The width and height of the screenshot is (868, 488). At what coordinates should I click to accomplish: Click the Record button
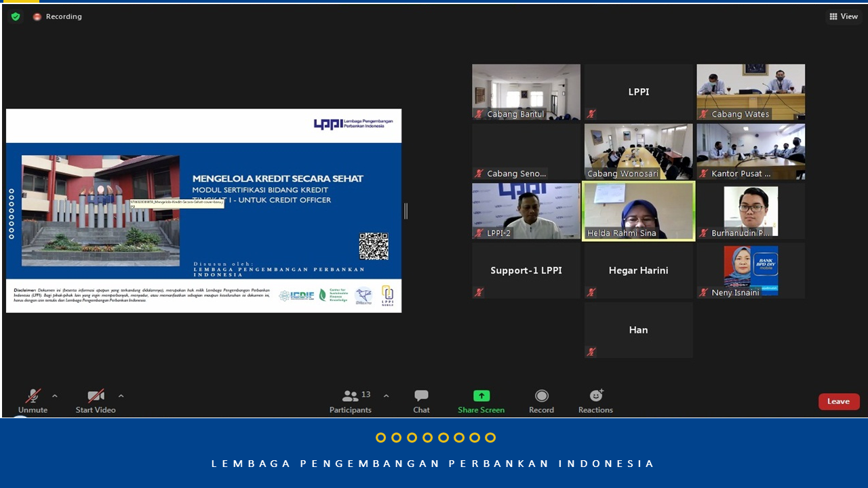coord(541,401)
